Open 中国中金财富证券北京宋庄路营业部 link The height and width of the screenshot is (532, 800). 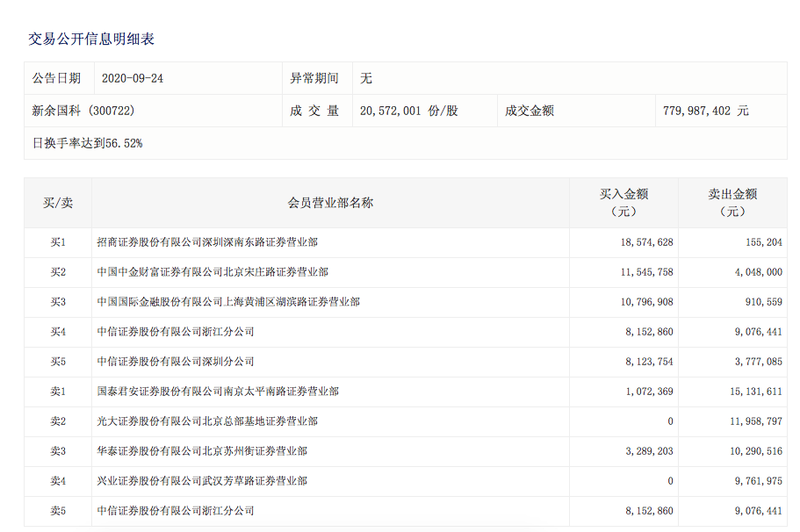[x=213, y=272]
